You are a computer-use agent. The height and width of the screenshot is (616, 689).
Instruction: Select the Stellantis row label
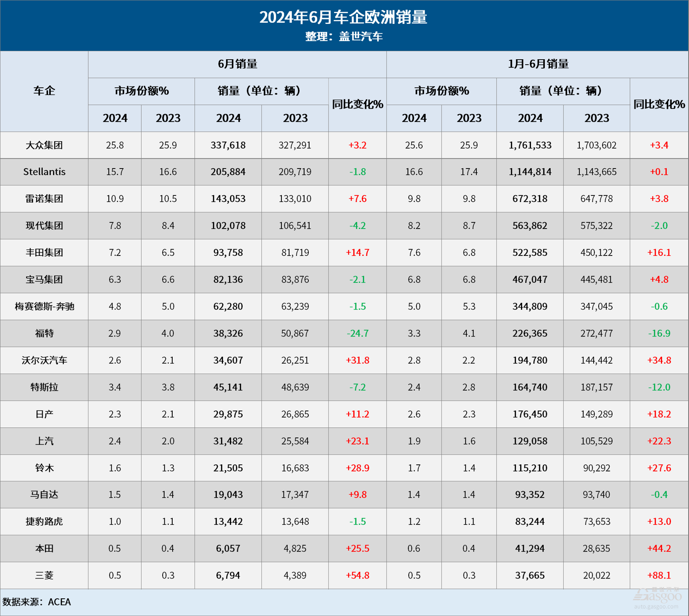point(44,172)
